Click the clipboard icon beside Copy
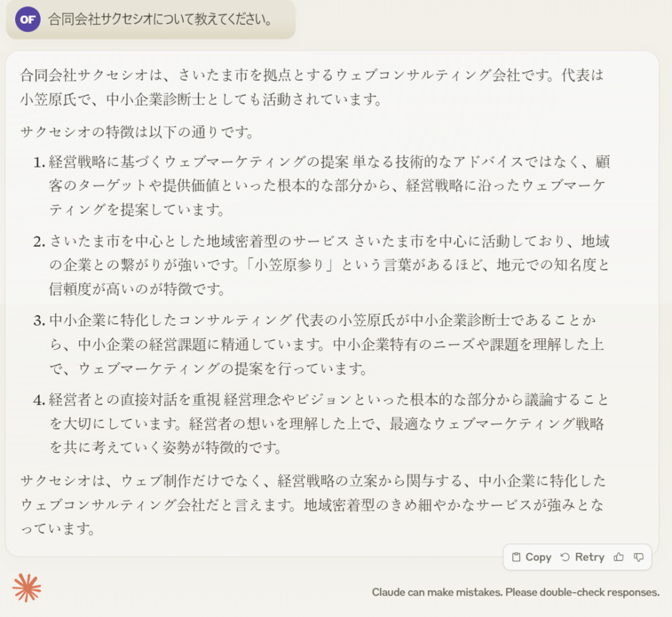 point(516,557)
